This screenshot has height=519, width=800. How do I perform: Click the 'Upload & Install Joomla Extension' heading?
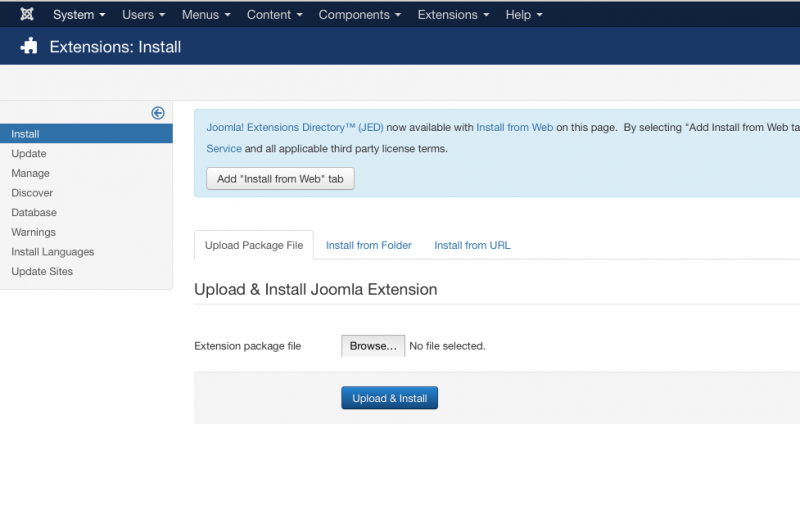click(316, 289)
